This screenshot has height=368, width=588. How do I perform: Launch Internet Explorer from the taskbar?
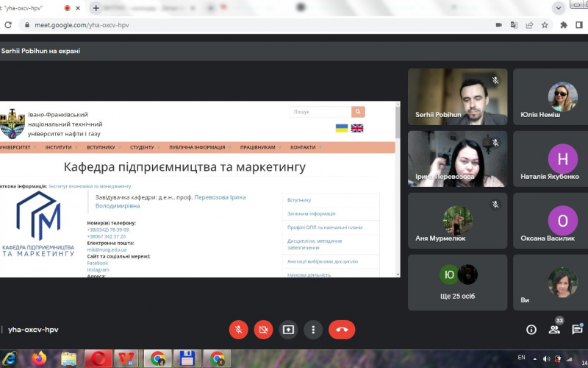point(8,359)
